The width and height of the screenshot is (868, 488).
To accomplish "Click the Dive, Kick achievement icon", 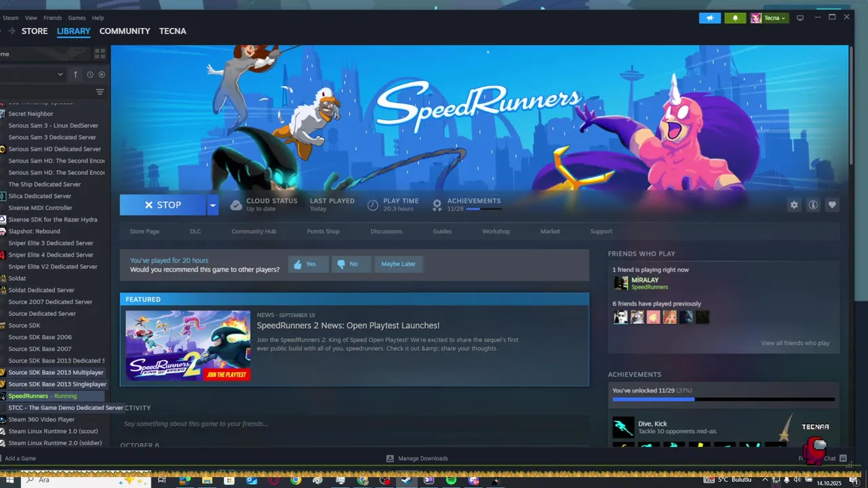I will pyautogui.click(x=623, y=428).
